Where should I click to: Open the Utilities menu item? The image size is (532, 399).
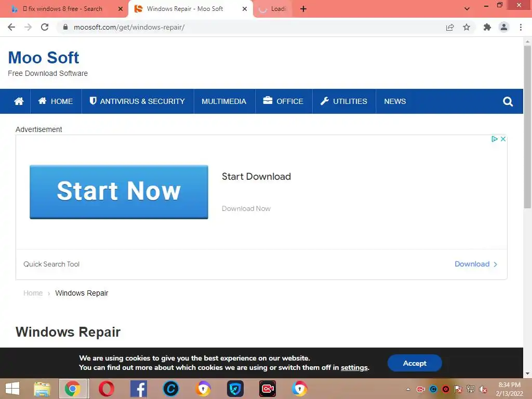coord(344,101)
